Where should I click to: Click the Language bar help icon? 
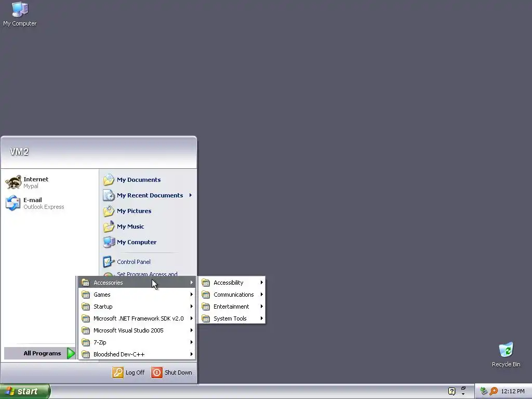tap(451, 391)
